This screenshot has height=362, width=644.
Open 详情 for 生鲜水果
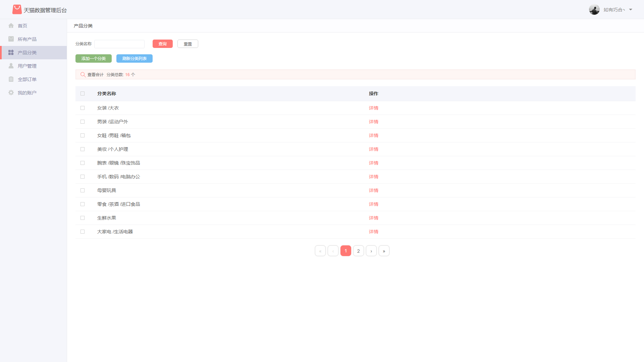tap(374, 218)
